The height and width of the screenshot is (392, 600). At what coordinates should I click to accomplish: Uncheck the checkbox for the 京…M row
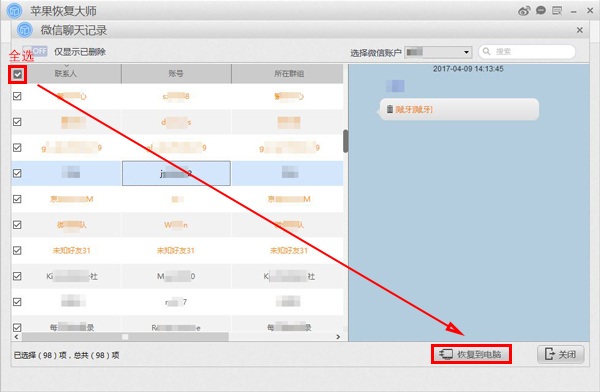click(17, 199)
